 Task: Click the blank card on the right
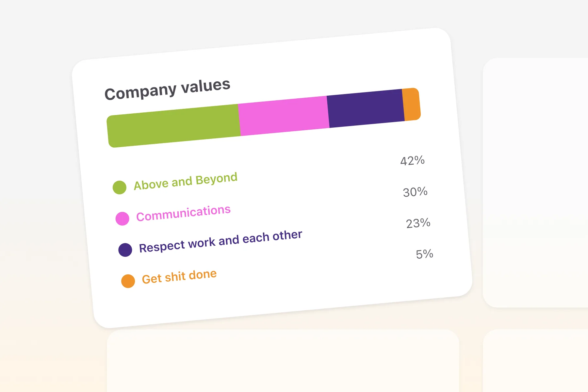click(536, 183)
